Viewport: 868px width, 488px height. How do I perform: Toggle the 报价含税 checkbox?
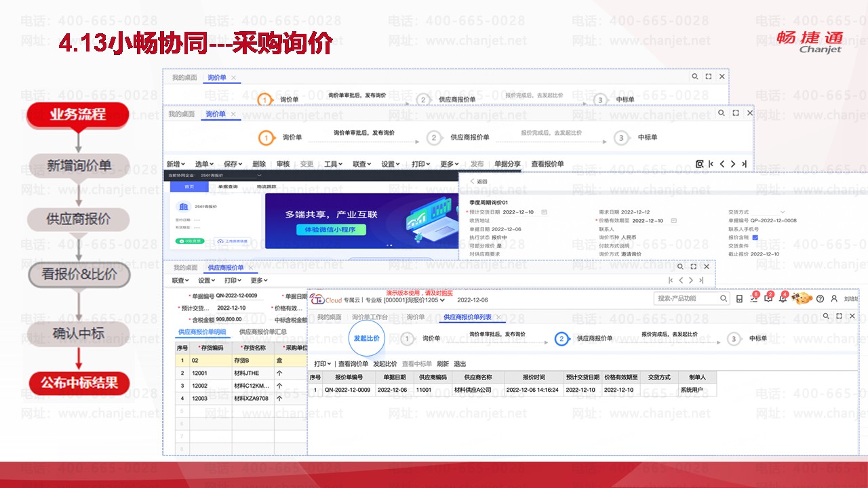[755, 237]
